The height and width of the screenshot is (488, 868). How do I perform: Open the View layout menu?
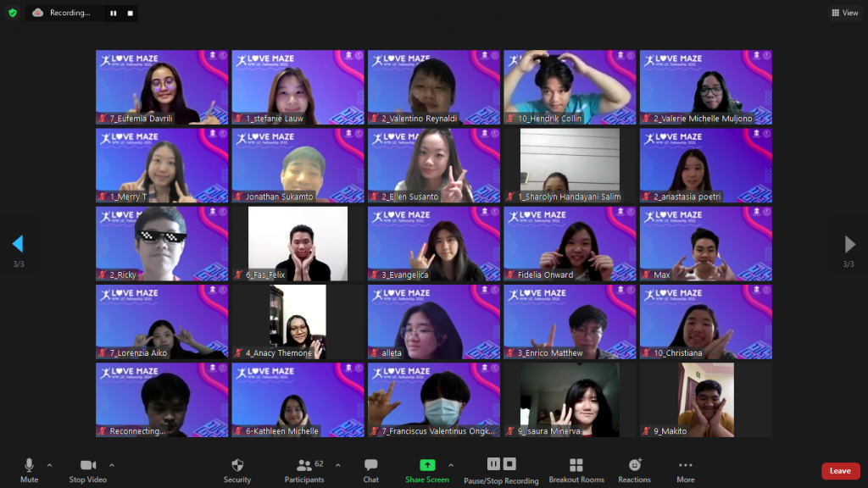(x=845, y=13)
